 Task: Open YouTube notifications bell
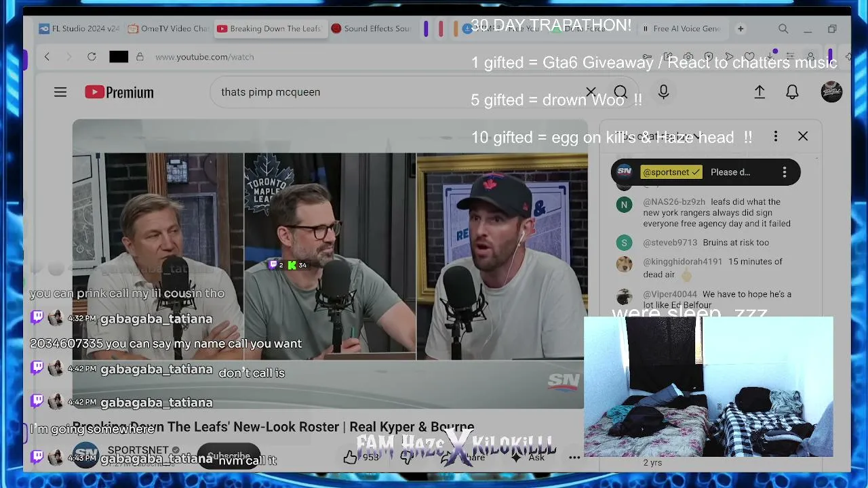[792, 92]
